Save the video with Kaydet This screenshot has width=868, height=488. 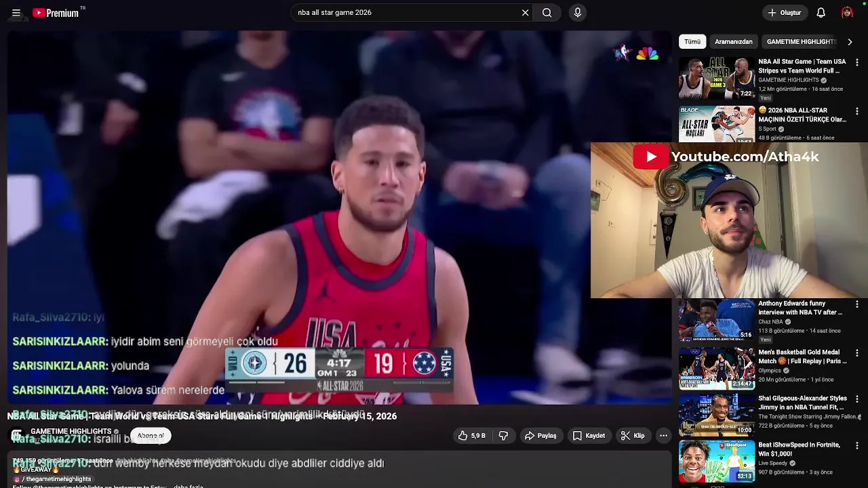589,436
